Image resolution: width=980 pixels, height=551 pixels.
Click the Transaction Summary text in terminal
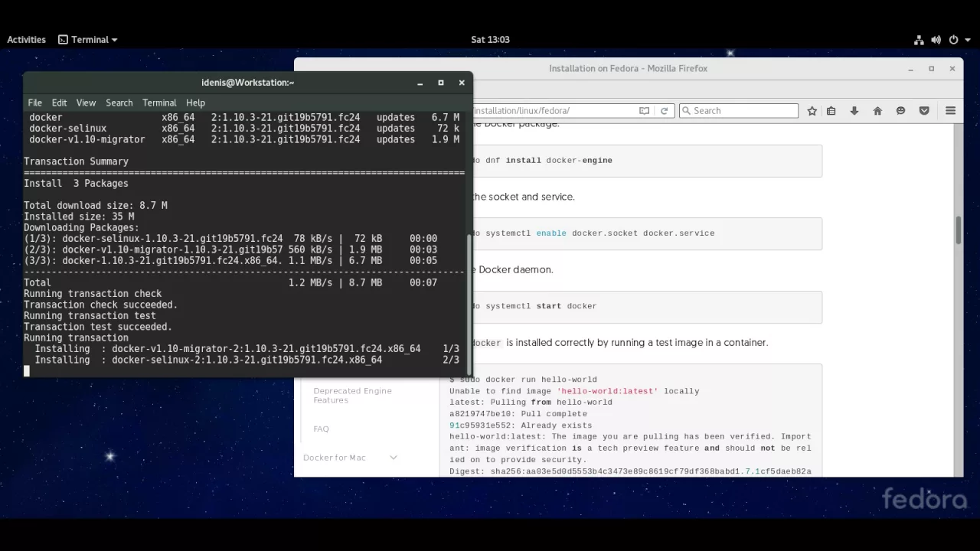point(76,161)
